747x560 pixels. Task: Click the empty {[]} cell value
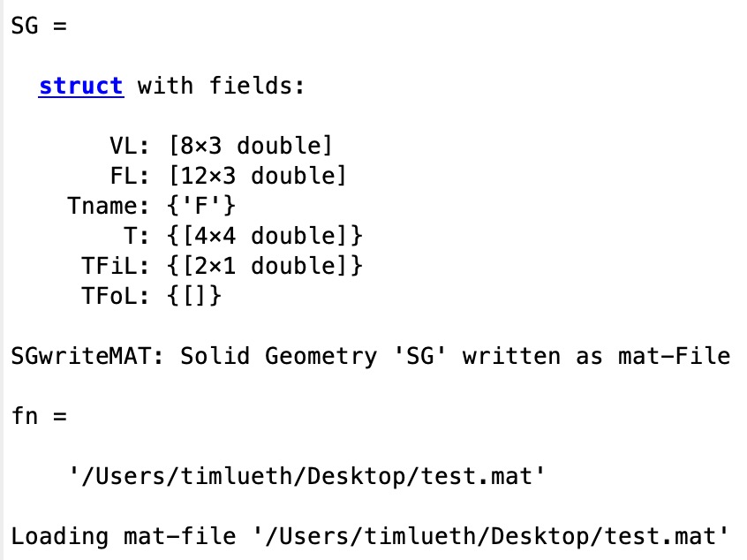coord(193,295)
